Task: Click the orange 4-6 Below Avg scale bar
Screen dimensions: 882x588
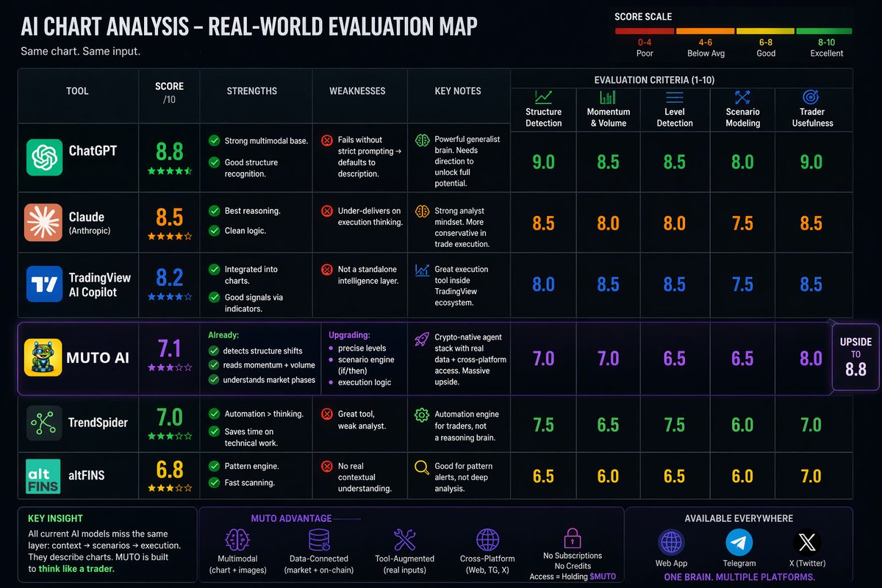Action: click(705, 32)
